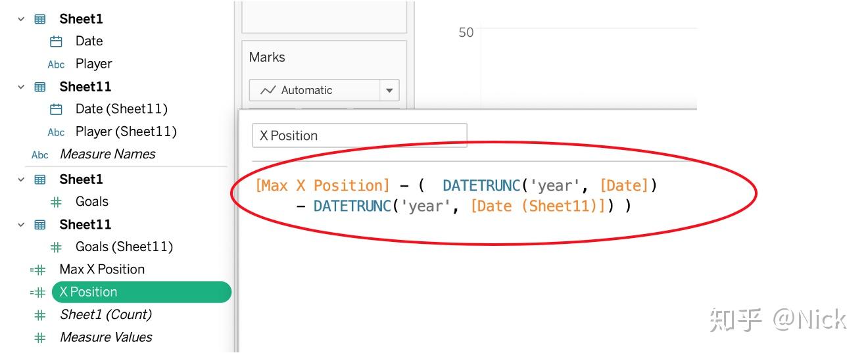The image size is (868, 355).
Task: Collapse the Sheet11 dimensions table
Action: pos(22,87)
